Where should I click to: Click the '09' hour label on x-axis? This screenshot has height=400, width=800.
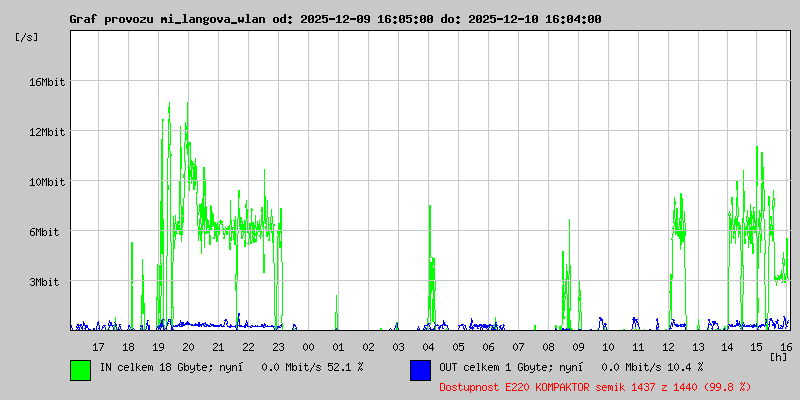tap(578, 347)
